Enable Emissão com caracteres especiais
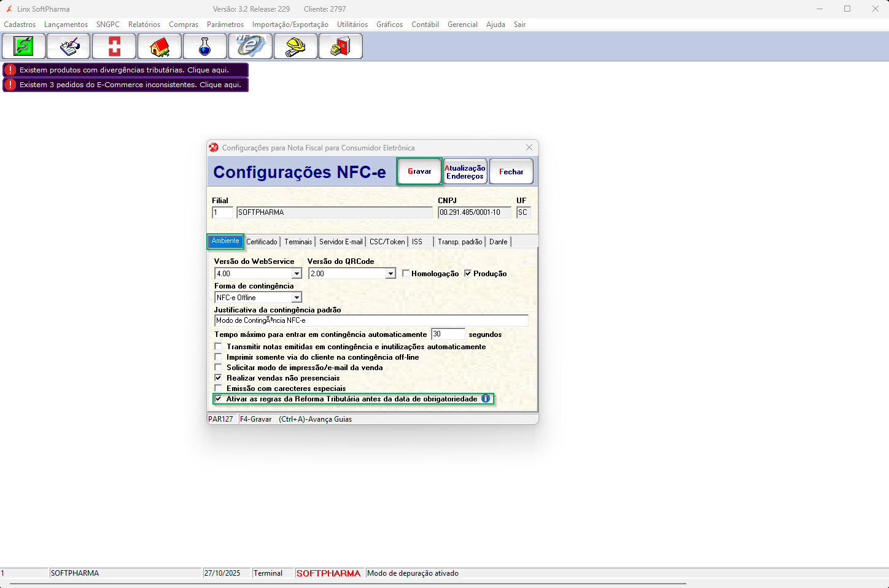This screenshot has width=889, height=588. click(218, 389)
